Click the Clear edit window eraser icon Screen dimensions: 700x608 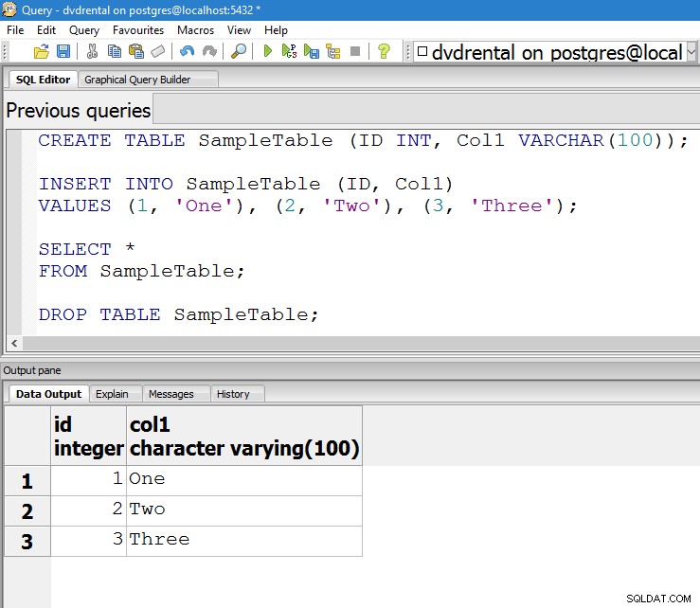[158, 52]
